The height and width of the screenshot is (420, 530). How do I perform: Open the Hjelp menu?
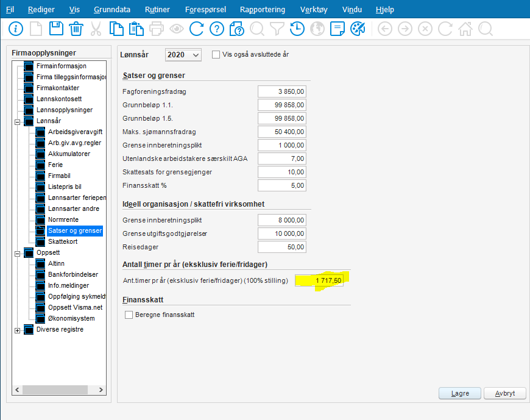pyautogui.click(x=384, y=10)
